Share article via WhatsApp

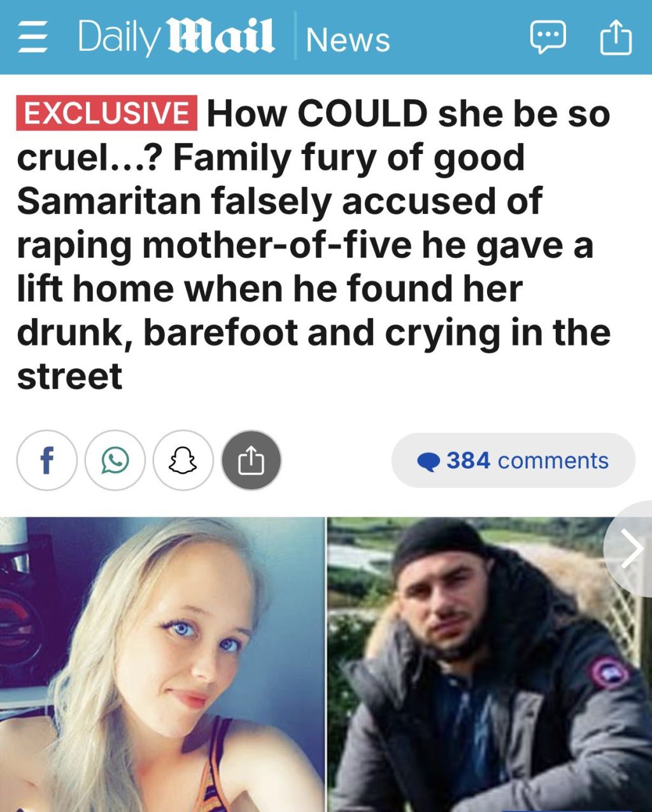coord(115,460)
